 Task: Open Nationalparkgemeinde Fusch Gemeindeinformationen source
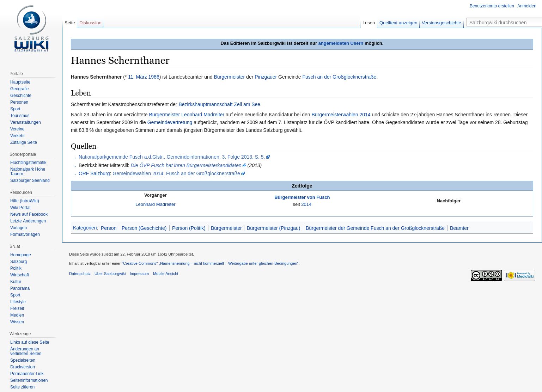coord(172,157)
